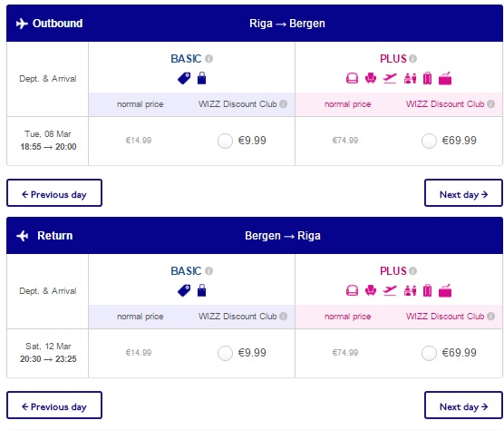The height and width of the screenshot is (430, 504).
Task: Click the BASIC info icon in the Outbound section
Action: point(208,59)
